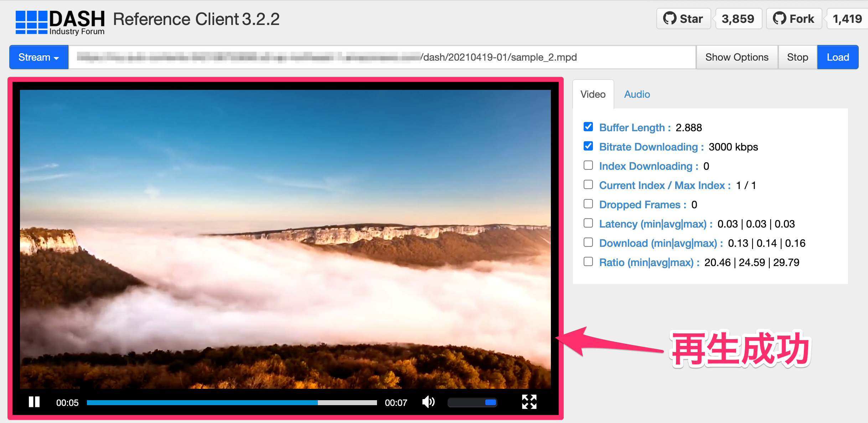Click the Load button
This screenshot has height=423, width=868.
pyautogui.click(x=837, y=57)
